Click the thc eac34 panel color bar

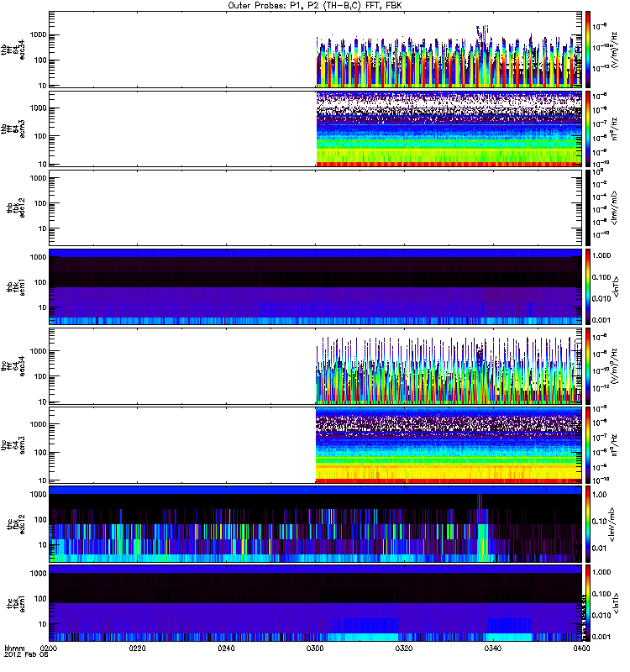[588, 366]
